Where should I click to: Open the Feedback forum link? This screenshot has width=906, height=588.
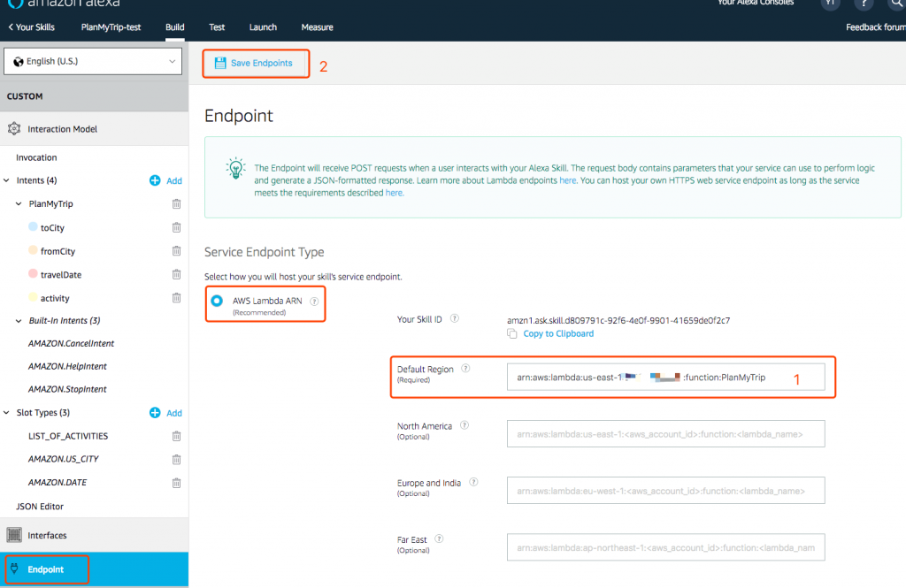875,27
